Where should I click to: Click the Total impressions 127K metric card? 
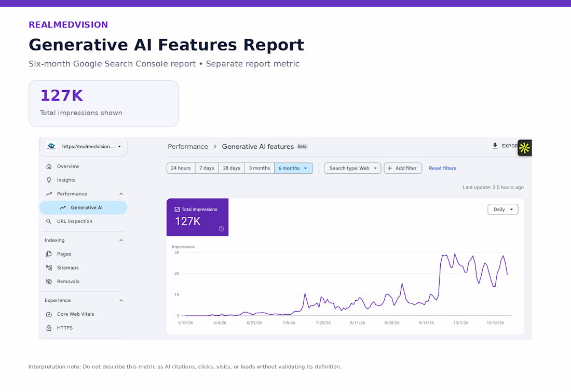pyautogui.click(x=197, y=217)
